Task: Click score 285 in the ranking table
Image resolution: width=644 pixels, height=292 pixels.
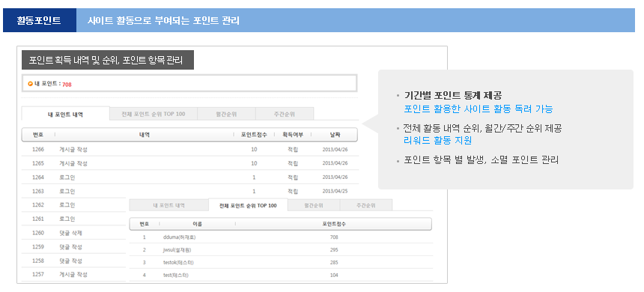Action: [x=334, y=263]
